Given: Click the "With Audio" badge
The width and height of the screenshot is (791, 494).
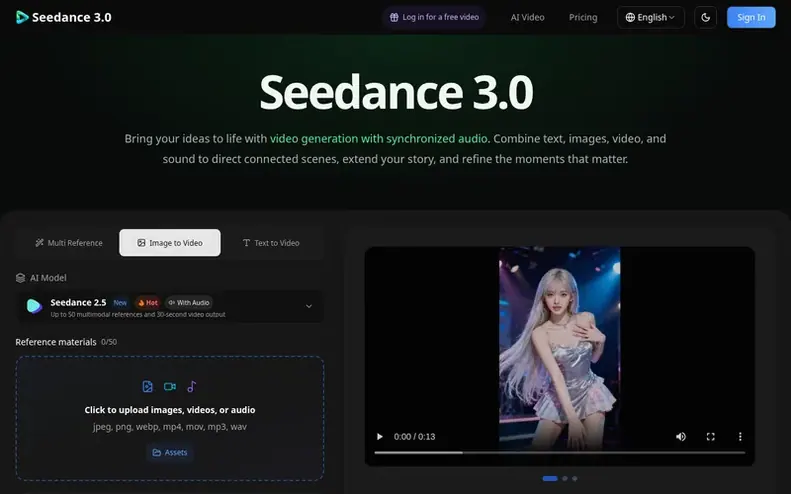Looking at the screenshot, I should 189,303.
